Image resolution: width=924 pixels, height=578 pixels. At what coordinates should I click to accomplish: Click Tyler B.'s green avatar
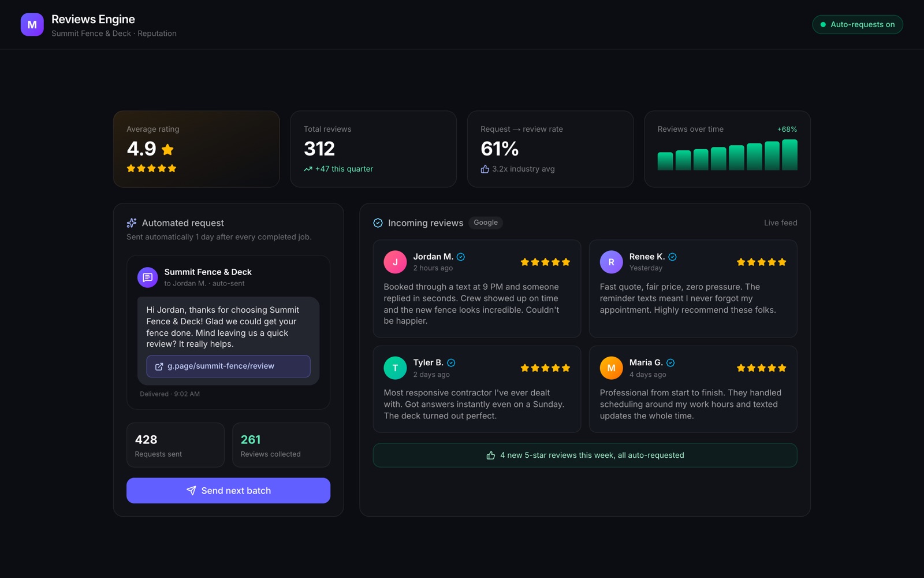395,368
